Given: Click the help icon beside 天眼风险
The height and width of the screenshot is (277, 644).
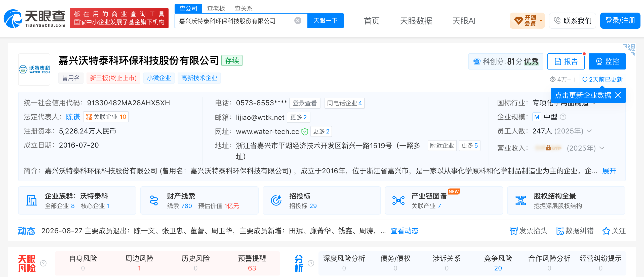Looking at the screenshot, I should [x=43, y=263].
